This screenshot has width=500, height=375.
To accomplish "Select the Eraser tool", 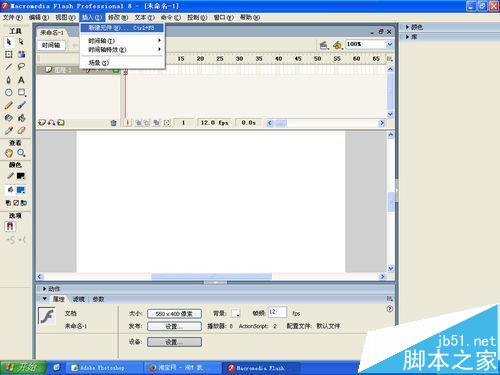I will click(21, 130).
